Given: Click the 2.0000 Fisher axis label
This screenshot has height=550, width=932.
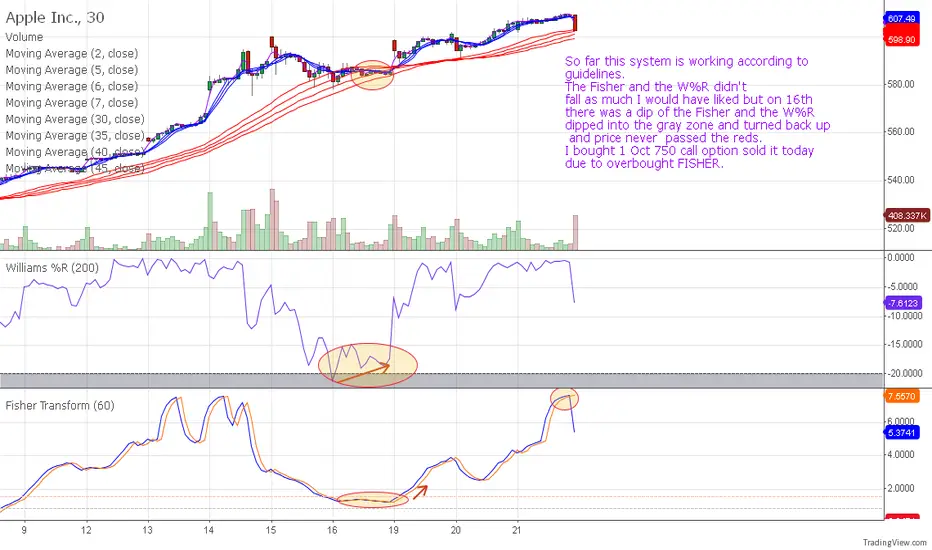Looking at the screenshot, I should pyautogui.click(x=901, y=488).
